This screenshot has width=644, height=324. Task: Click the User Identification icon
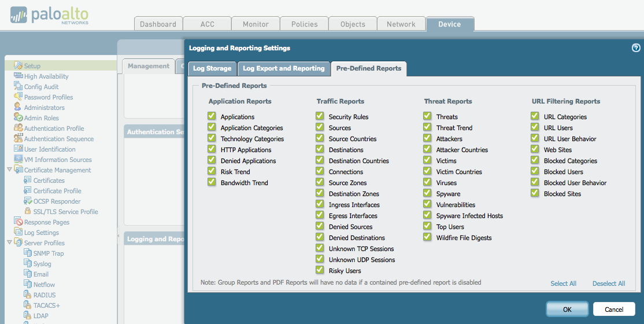(x=18, y=149)
